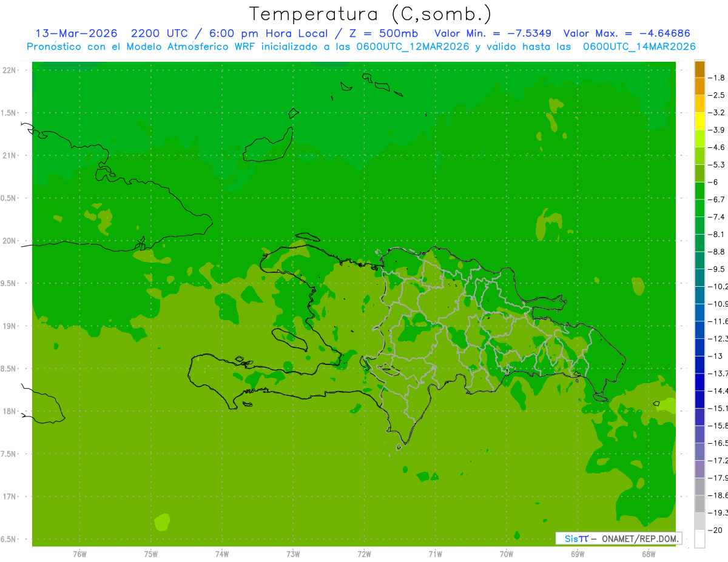Pick the teal swatch between -9.5 and -10.2
Screen dimensions: 728x562
point(699,278)
